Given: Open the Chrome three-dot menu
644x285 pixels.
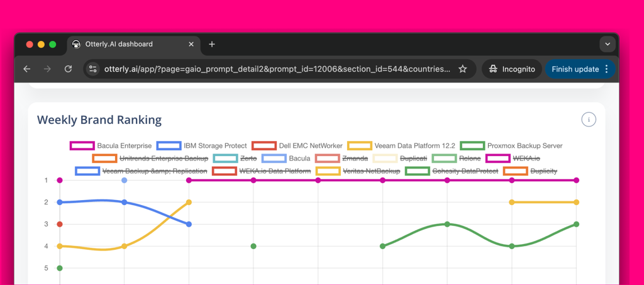Looking at the screenshot, I should [x=606, y=69].
